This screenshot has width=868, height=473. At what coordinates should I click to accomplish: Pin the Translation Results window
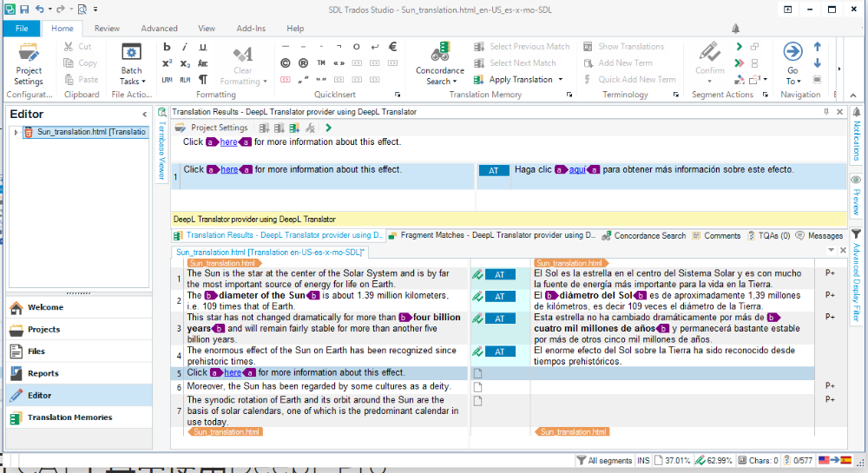click(x=826, y=112)
